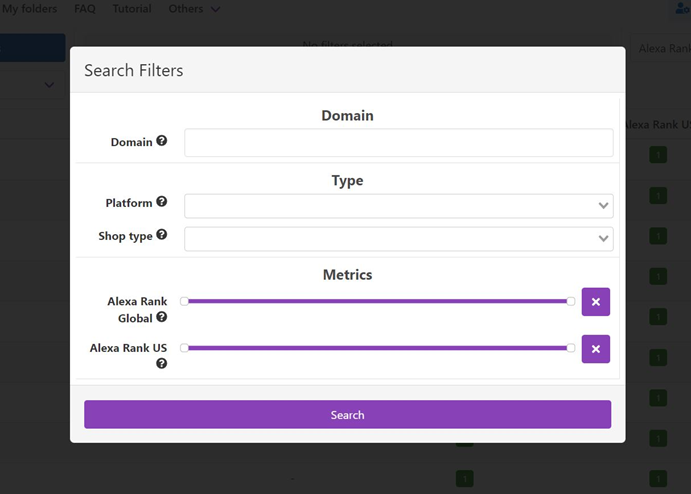This screenshot has height=494, width=691.
Task: Click the Alexa Rank US right slider handle
Action: click(571, 348)
